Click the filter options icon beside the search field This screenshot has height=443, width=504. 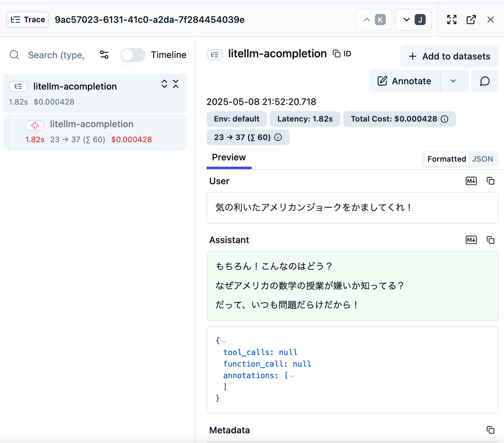pos(104,55)
